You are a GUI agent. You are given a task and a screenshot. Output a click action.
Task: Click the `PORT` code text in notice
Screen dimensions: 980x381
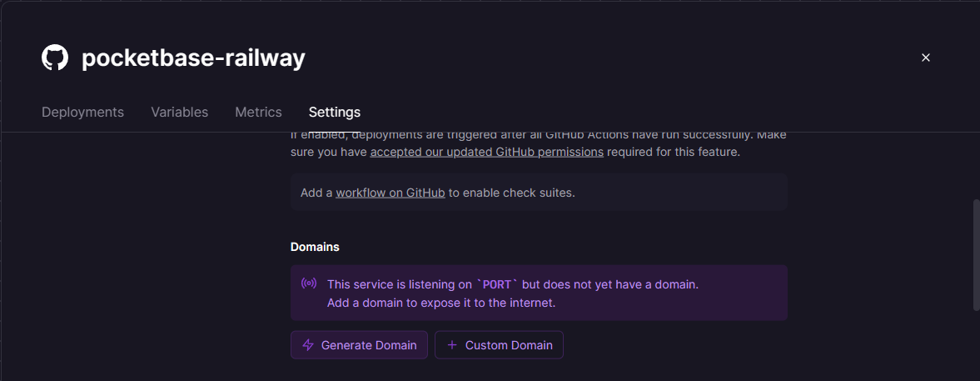point(498,284)
